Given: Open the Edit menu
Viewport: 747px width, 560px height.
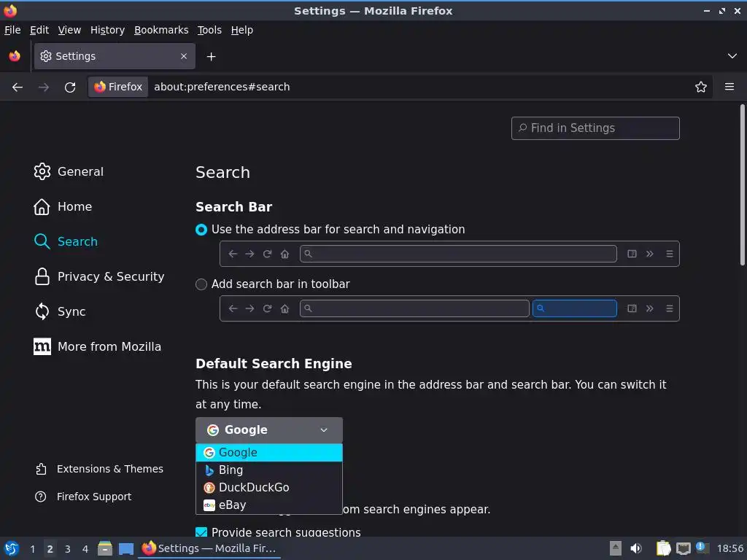Looking at the screenshot, I should click(39, 30).
